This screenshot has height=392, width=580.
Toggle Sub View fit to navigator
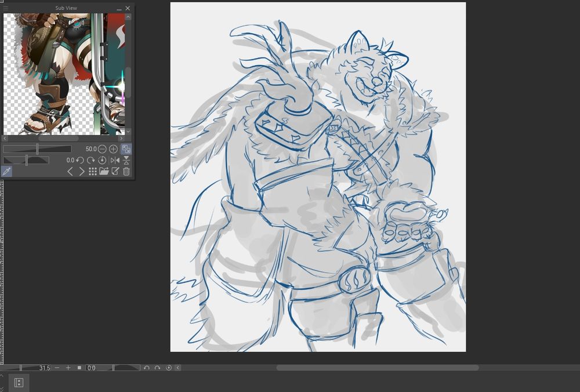[126, 149]
